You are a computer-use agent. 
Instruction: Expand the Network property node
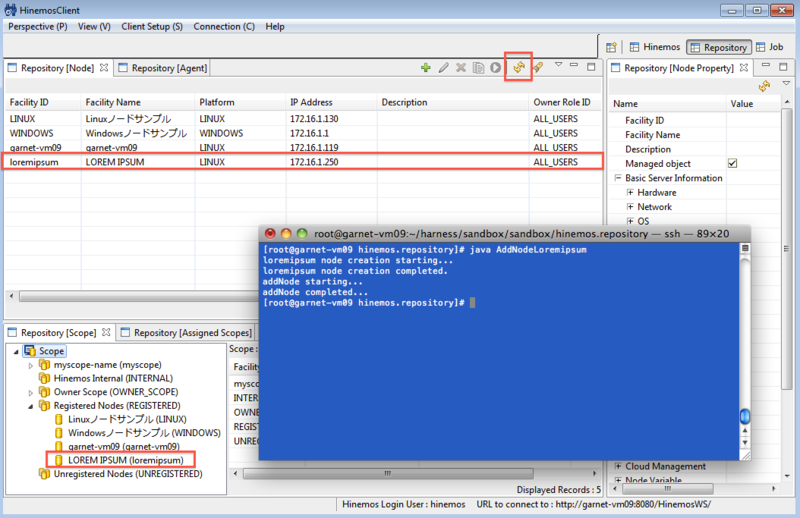point(630,207)
